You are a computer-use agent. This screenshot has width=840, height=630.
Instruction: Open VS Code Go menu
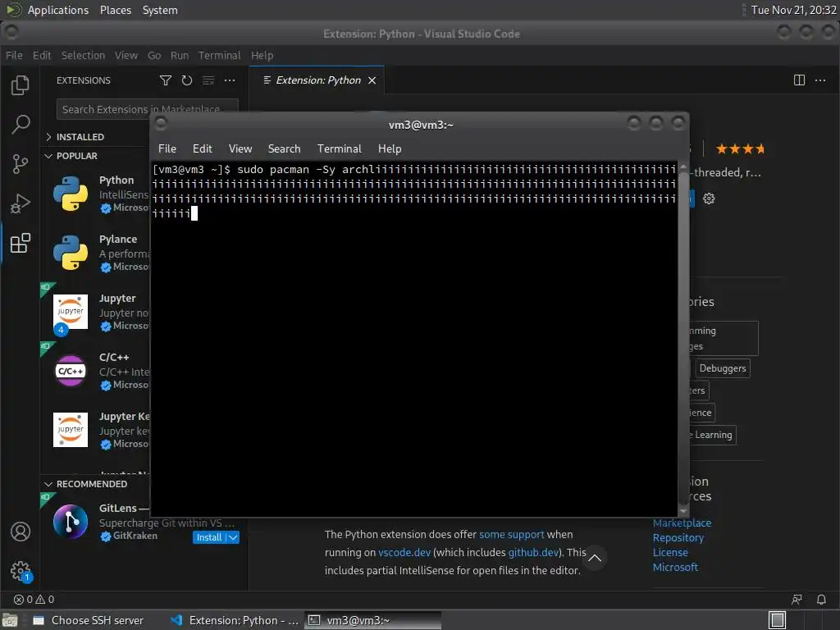pos(154,55)
